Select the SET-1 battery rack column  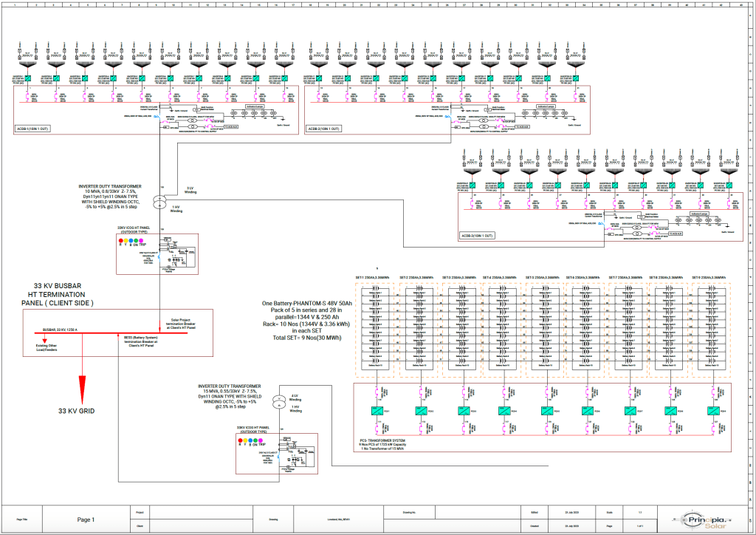[379, 329]
